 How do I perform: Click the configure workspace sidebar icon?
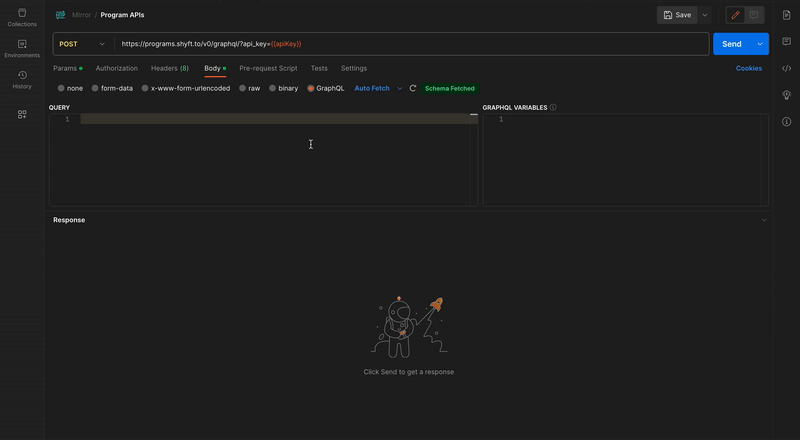coord(22,114)
